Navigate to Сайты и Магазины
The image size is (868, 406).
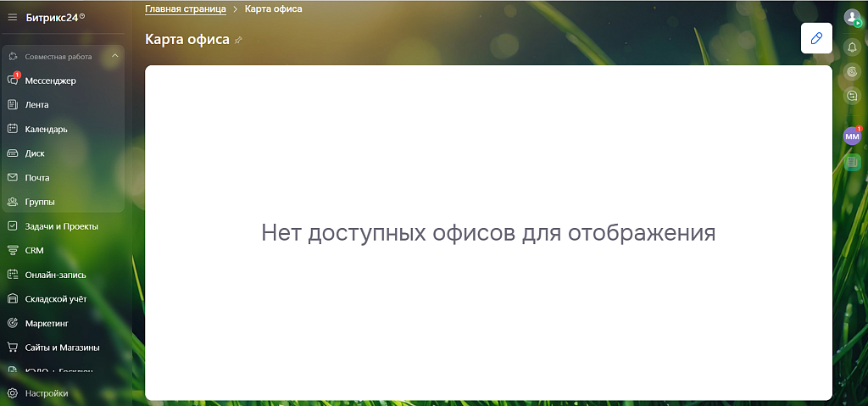coord(62,348)
